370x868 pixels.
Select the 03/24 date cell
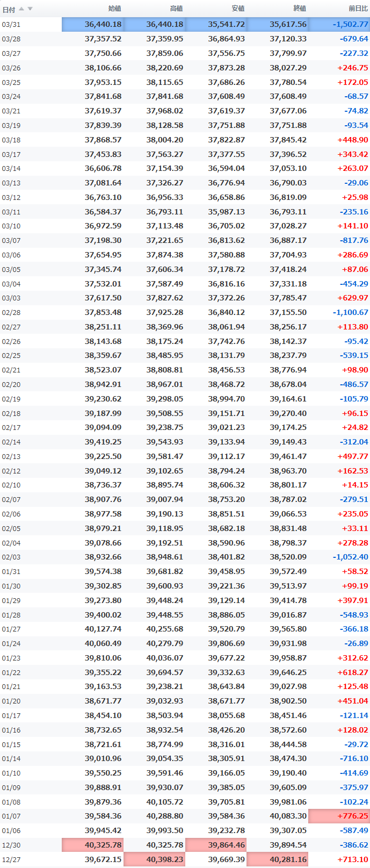point(31,97)
